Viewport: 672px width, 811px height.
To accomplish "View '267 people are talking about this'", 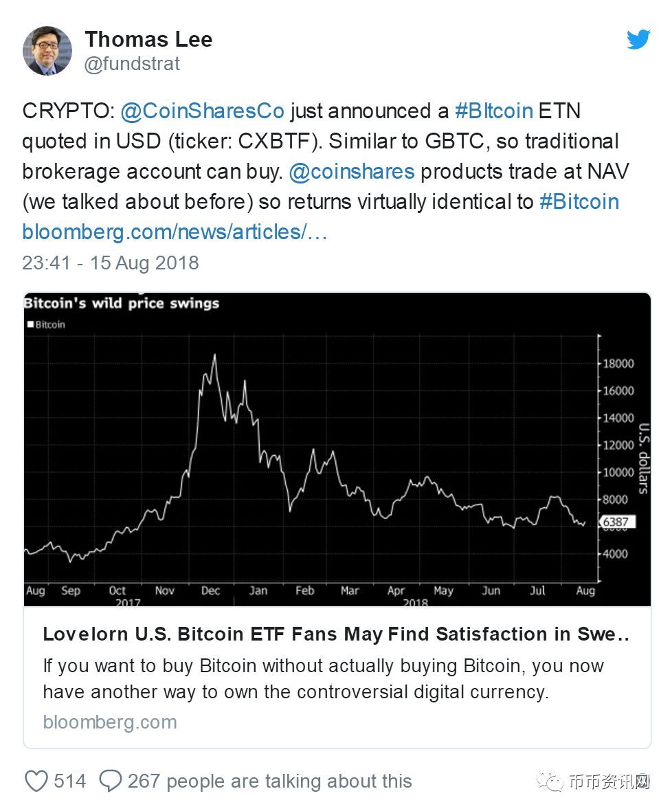I will coord(270,781).
